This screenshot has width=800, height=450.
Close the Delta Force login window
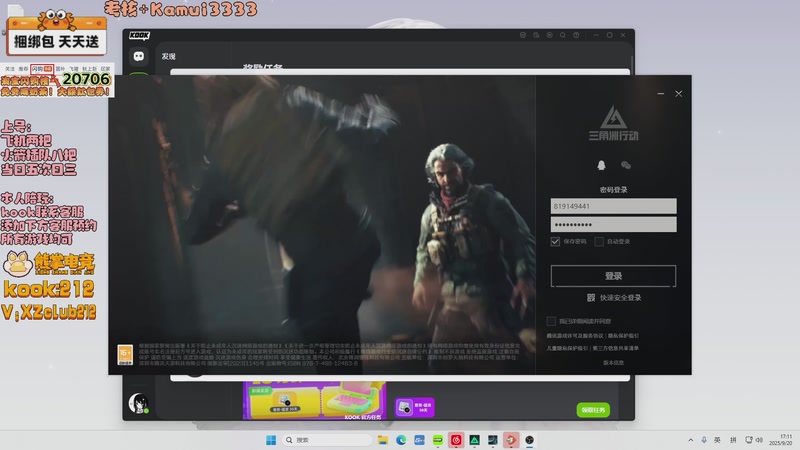click(x=679, y=93)
